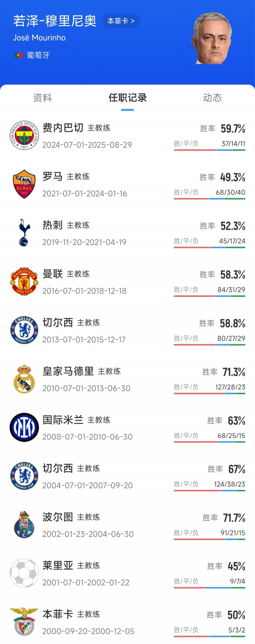Tap the Real Madrid crest
Viewport: 255px width, 644px height.
coord(24,379)
